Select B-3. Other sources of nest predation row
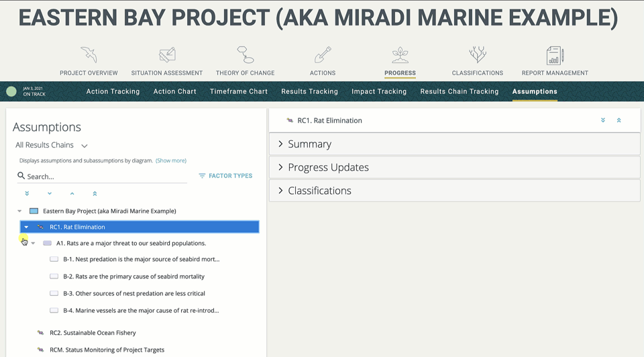Image resolution: width=644 pixels, height=357 pixels. click(x=134, y=293)
